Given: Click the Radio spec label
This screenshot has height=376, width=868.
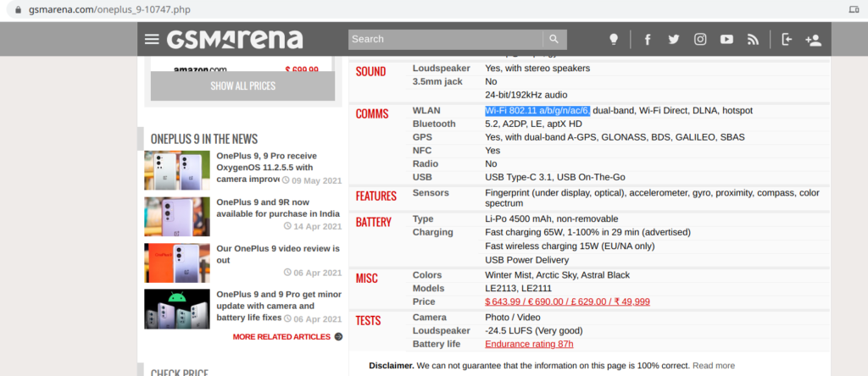Looking at the screenshot, I should pyautogui.click(x=426, y=163).
